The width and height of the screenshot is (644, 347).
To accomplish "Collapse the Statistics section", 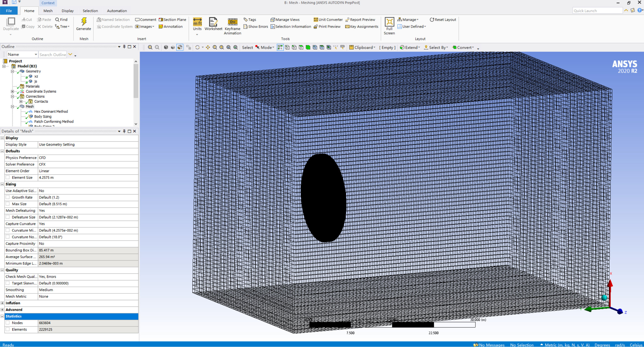I will (x=2, y=316).
